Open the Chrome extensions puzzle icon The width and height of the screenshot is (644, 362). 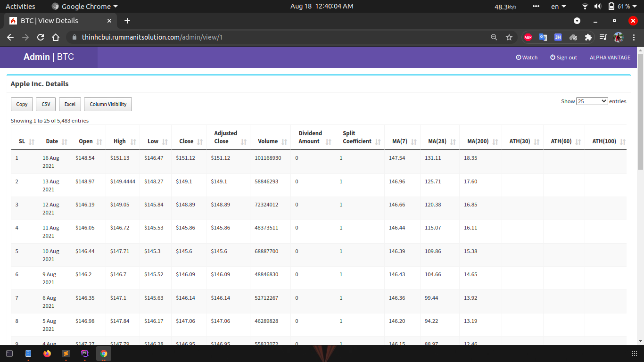(x=588, y=37)
